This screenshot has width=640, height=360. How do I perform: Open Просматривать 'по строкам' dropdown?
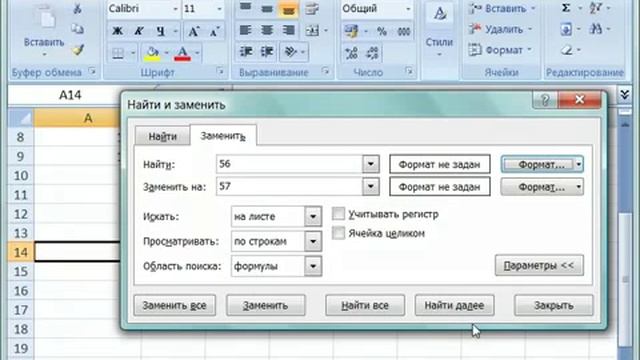[x=313, y=241]
